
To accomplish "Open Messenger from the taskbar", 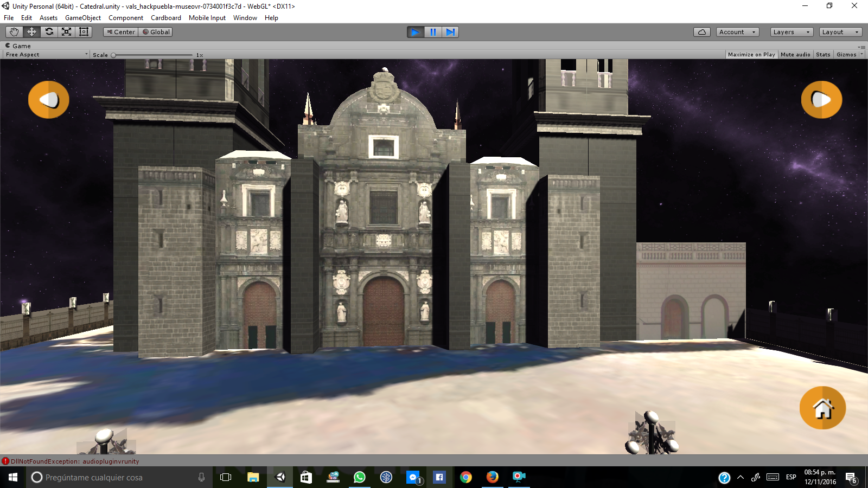I will tap(413, 477).
